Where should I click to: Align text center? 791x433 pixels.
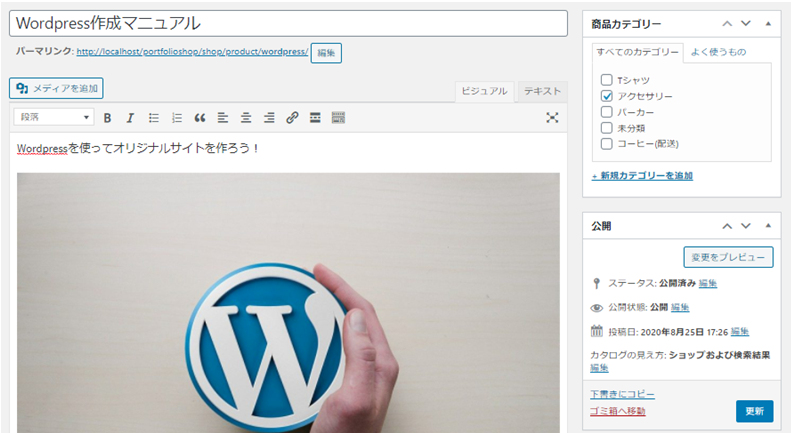(246, 118)
